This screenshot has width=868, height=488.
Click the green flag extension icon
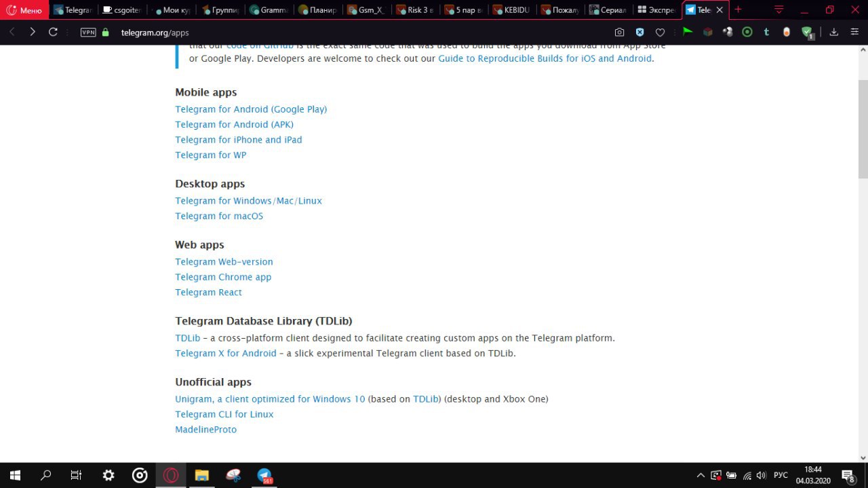click(688, 31)
